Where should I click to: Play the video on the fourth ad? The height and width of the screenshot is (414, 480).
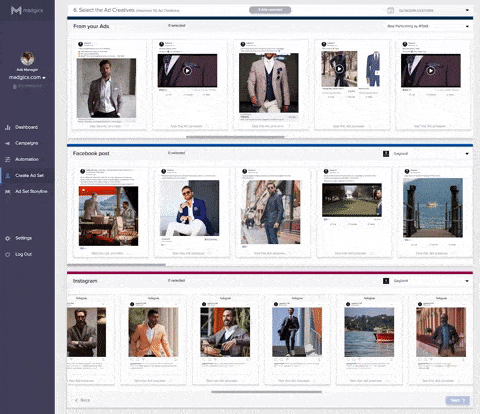coord(339,69)
